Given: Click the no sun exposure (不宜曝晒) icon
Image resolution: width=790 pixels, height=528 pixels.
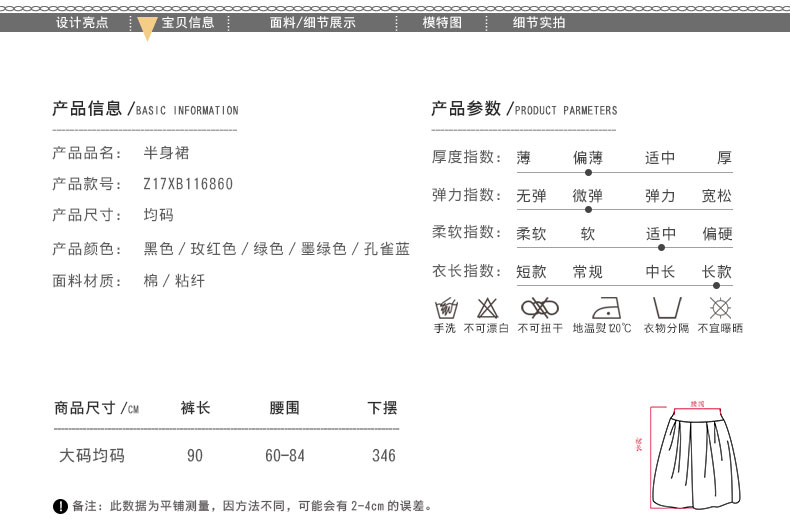Looking at the screenshot, I should [x=720, y=307].
